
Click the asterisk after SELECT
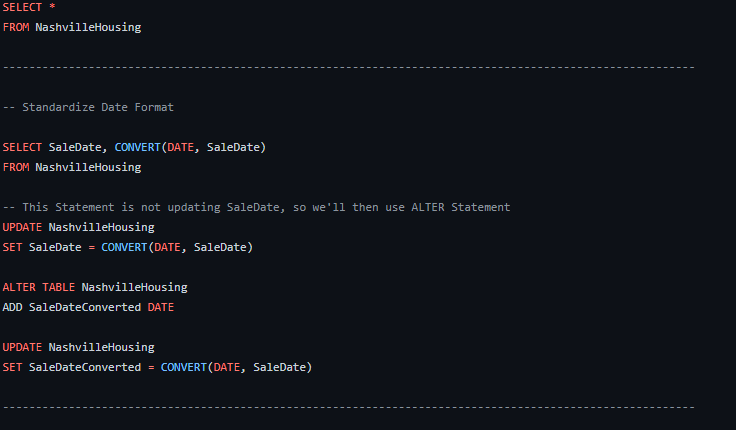[x=52, y=7]
